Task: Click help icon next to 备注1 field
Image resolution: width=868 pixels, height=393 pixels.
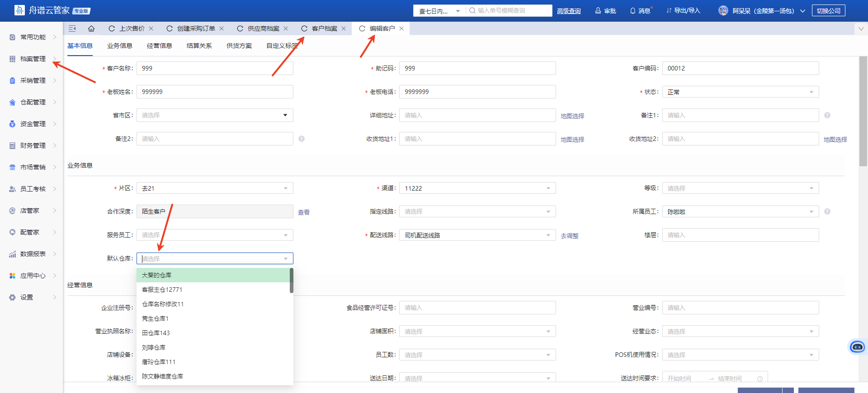Action: coord(827,115)
